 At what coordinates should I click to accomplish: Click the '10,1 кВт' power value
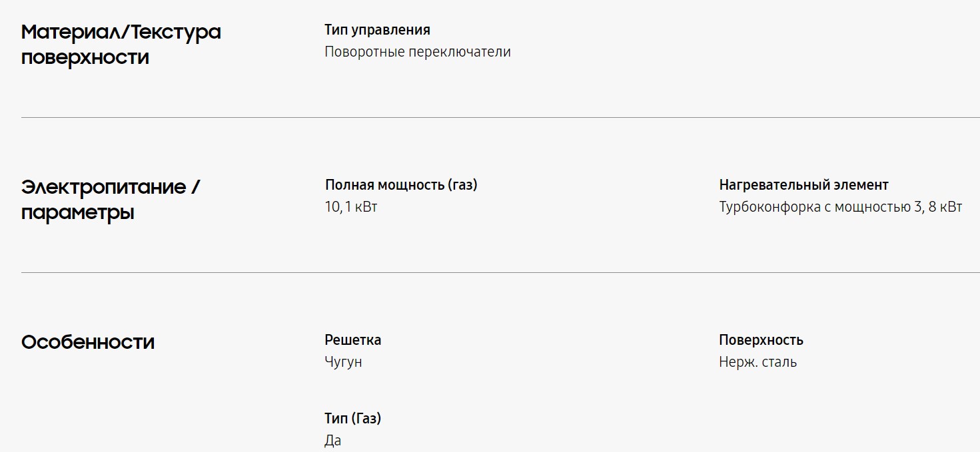350,207
